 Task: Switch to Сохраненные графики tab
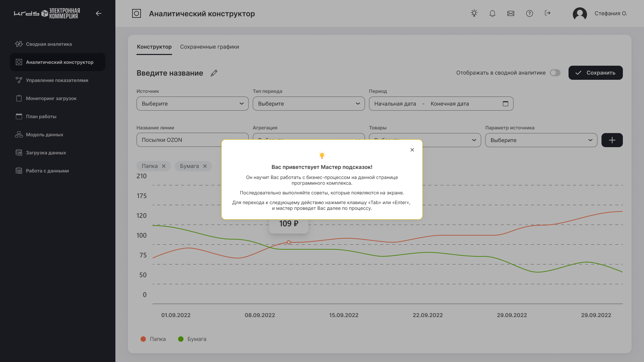click(x=209, y=47)
